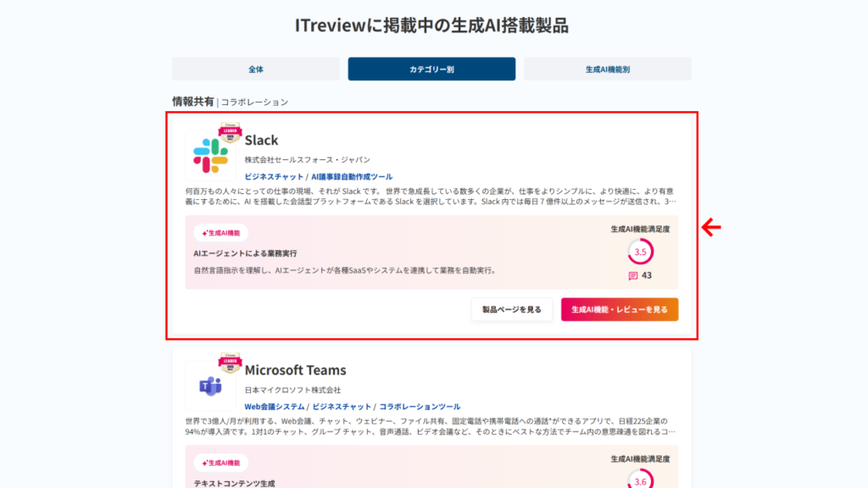Open the 生成AI機能別 tab
Screen dimensions: 868x488
(607, 69)
